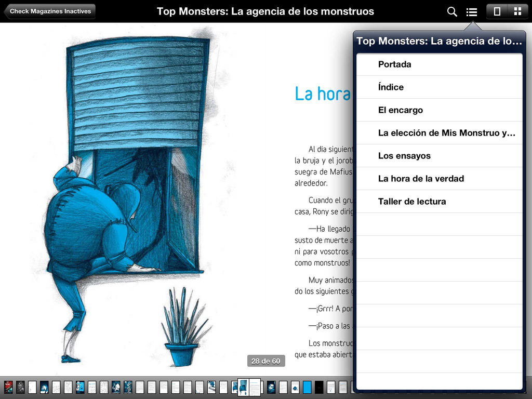Screen dimensions: 532x399
Task: Tap the red cover thumbnail in filmstrip
Action: (x=8, y=387)
